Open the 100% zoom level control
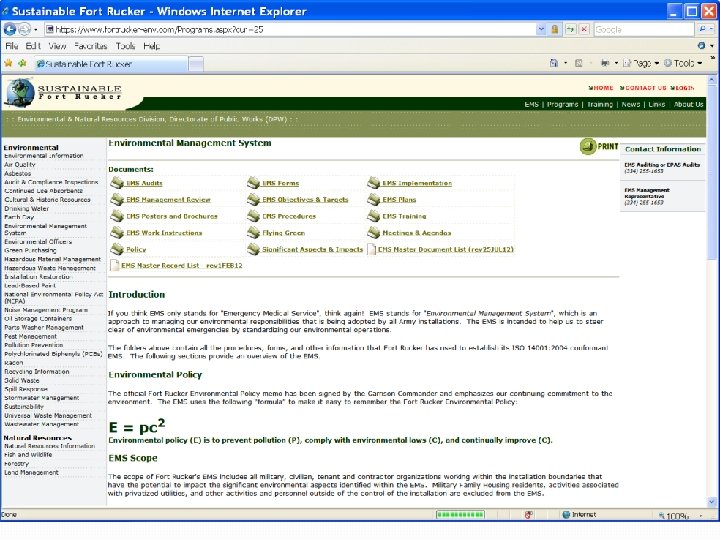The width and height of the screenshot is (720, 540). click(x=681, y=516)
